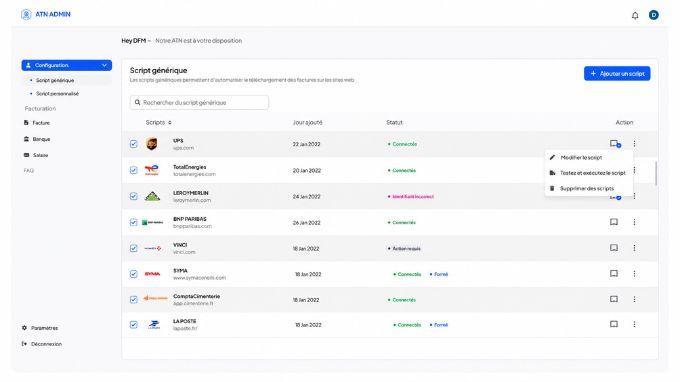
Task: Uncheck the VINCI row checkbox
Action: click(x=134, y=248)
